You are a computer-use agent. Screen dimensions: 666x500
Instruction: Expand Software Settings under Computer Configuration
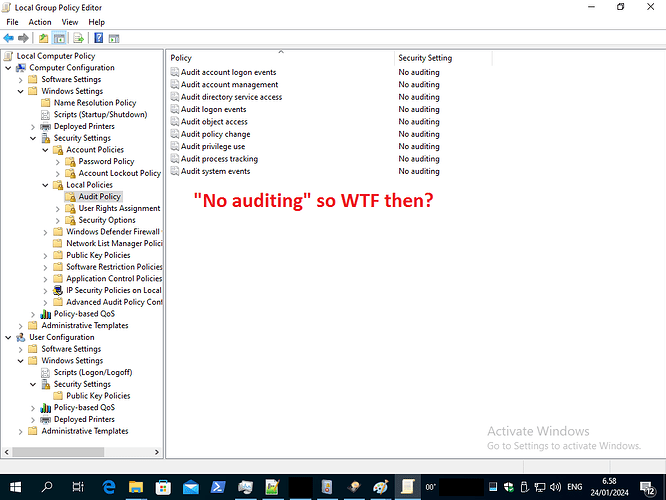[20, 79]
